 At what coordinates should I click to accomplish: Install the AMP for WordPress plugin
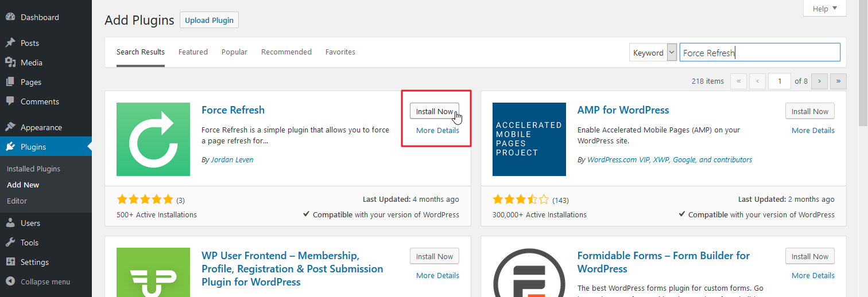point(810,111)
